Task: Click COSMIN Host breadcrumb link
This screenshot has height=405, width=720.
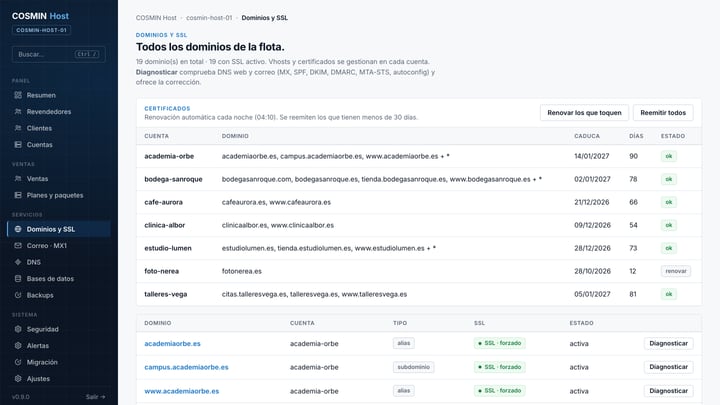Action: tap(156, 18)
